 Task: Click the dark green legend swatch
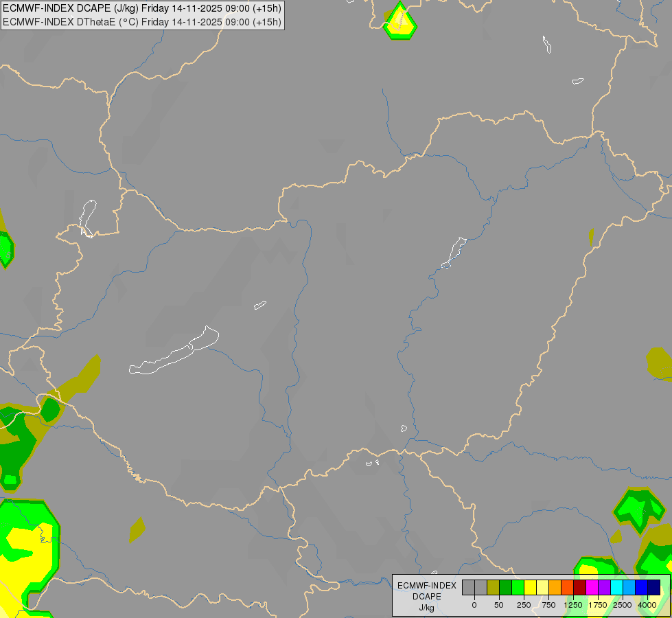click(505, 588)
